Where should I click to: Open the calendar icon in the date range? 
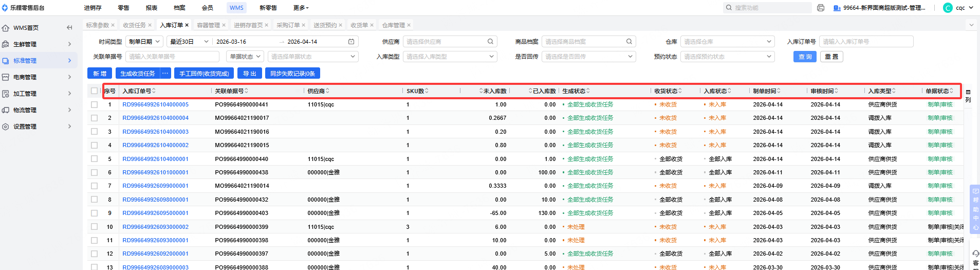tap(352, 42)
